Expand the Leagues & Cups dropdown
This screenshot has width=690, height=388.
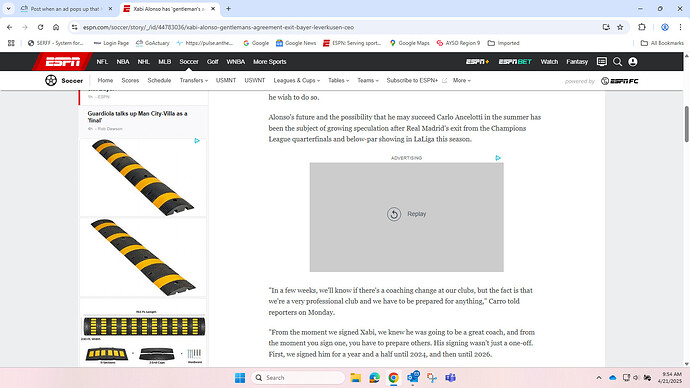click(x=297, y=81)
